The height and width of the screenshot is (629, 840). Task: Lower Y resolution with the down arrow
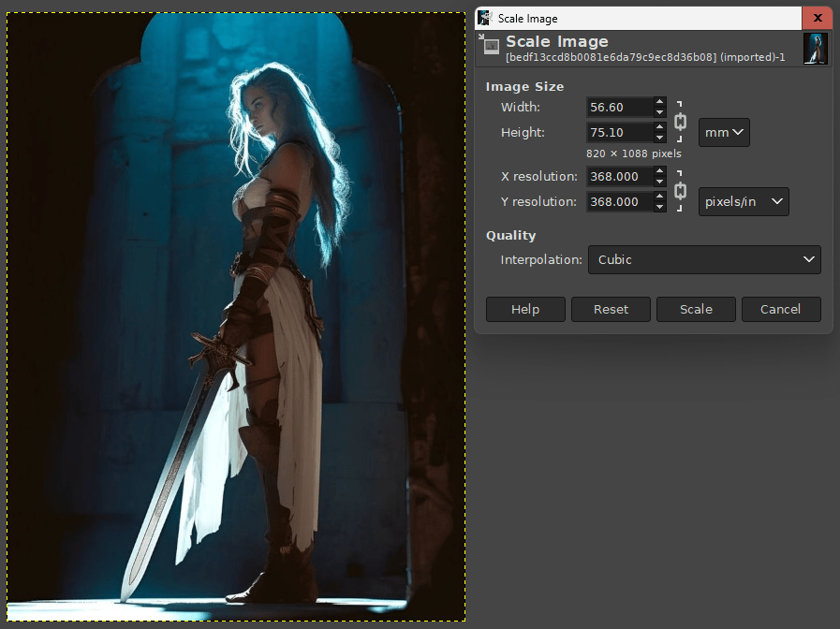click(x=660, y=207)
